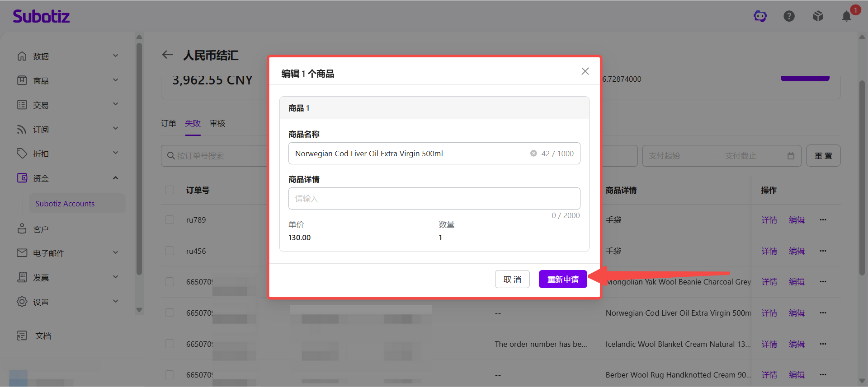This screenshot has height=387, width=868.
Task: Click 编辑 for order ru456
Action: click(797, 251)
